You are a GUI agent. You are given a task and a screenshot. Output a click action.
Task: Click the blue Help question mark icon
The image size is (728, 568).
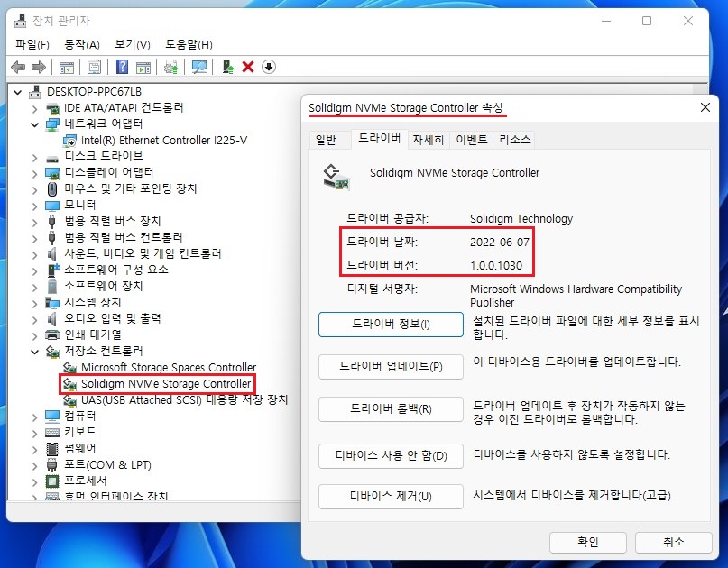(x=122, y=67)
